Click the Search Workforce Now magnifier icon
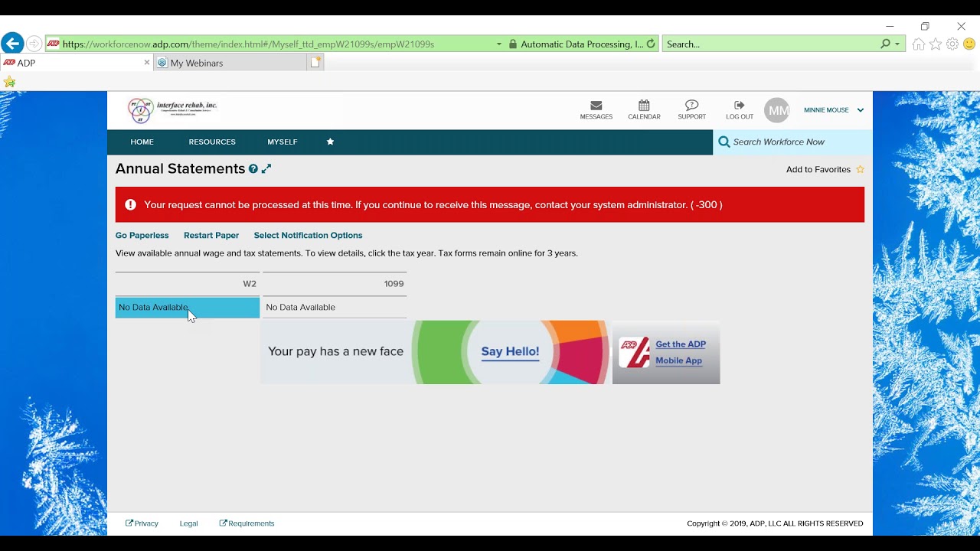980x551 pixels. pyautogui.click(x=724, y=142)
